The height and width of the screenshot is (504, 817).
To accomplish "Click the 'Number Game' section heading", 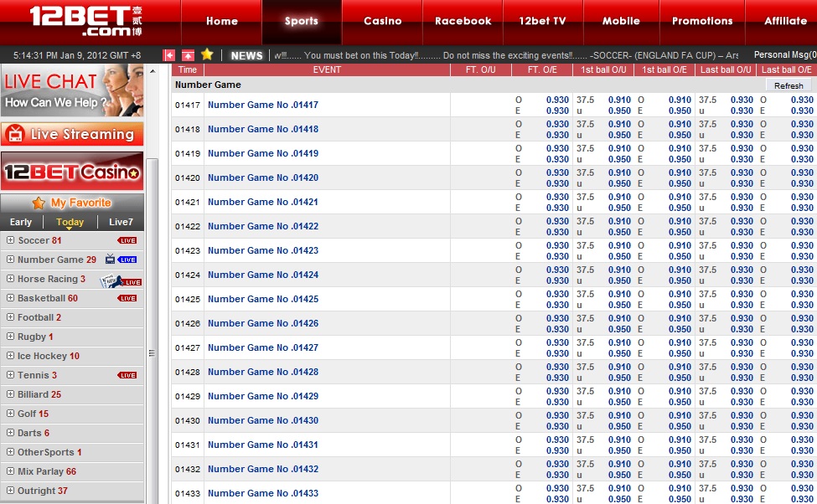I will tap(208, 85).
